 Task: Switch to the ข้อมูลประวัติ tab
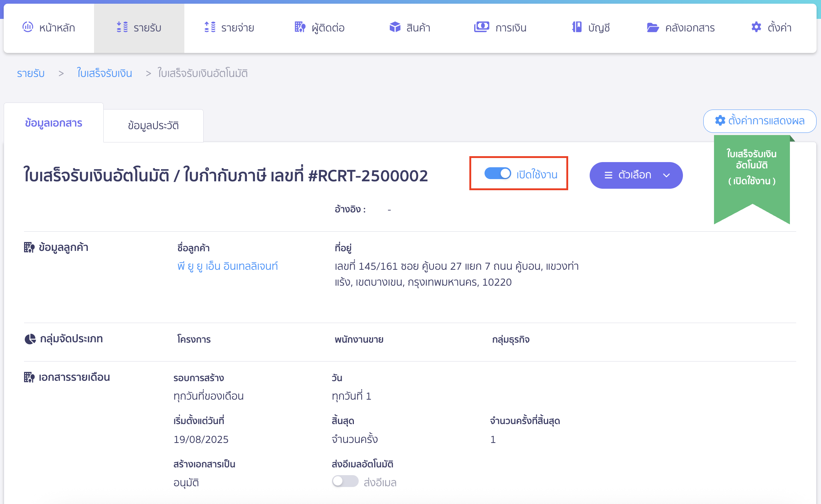153,125
